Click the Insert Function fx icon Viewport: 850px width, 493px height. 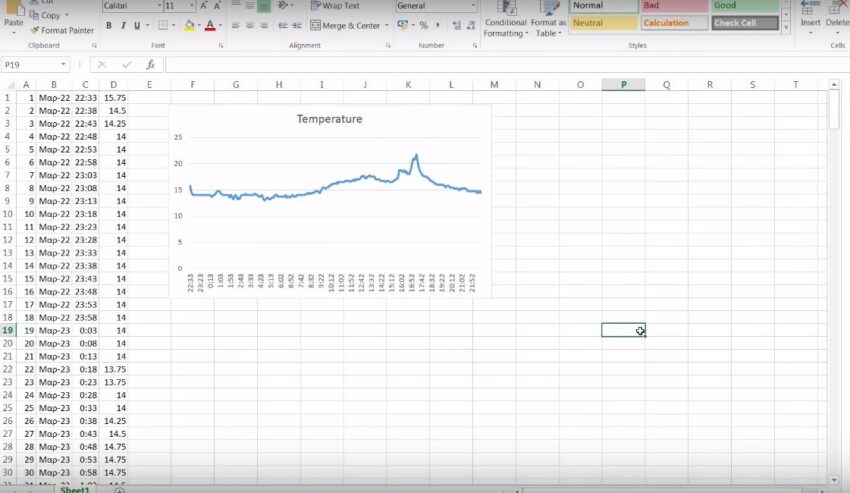tap(150, 64)
